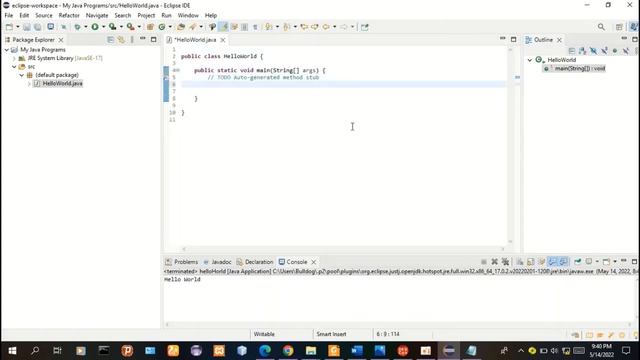Toggle Sort alphabetically in Outline view
640x360 pixels.
click(582, 51)
